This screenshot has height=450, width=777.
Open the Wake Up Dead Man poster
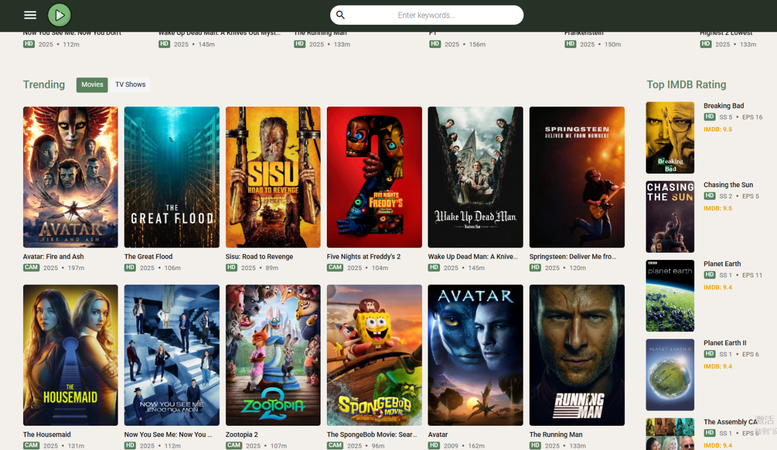click(x=476, y=177)
